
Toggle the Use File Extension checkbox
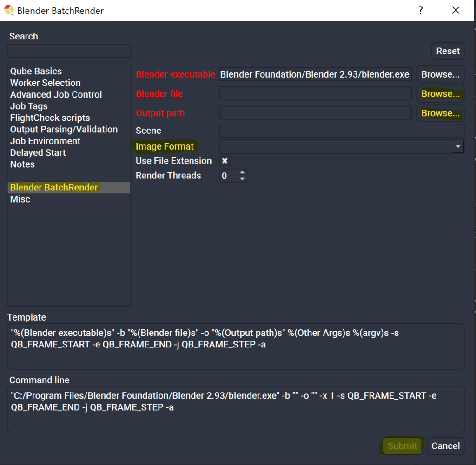[225, 161]
